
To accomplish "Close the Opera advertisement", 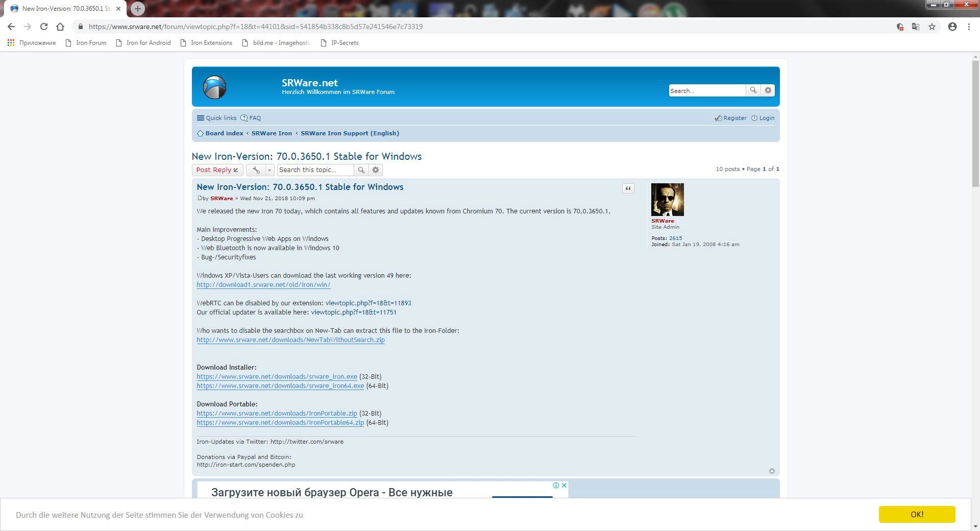I will click(564, 486).
